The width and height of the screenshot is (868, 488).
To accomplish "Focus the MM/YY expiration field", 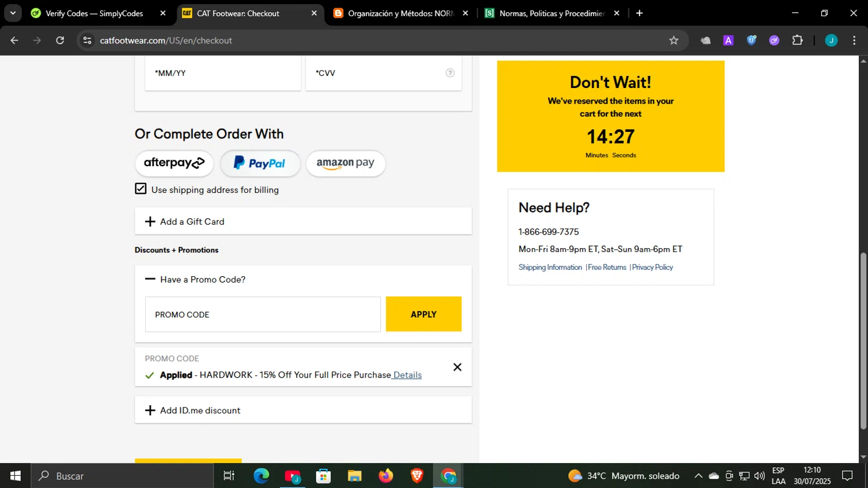I will pyautogui.click(x=223, y=73).
